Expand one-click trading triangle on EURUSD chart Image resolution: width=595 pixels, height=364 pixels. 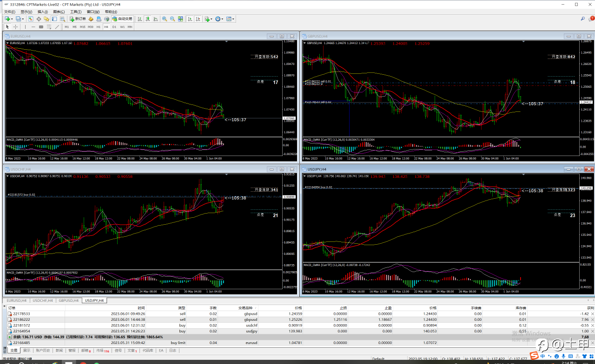coord(7,43)
